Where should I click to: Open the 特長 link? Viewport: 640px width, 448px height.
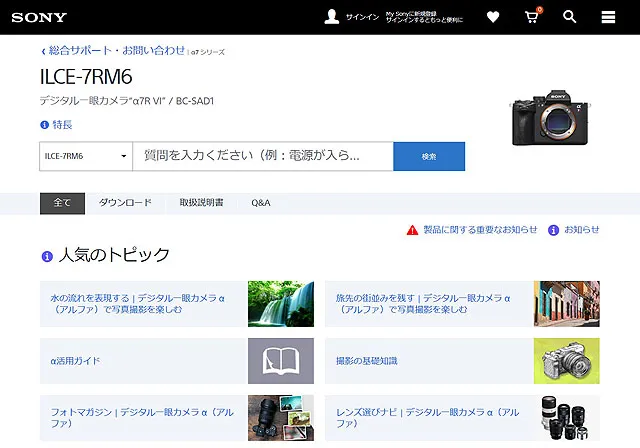click(62, 125)
